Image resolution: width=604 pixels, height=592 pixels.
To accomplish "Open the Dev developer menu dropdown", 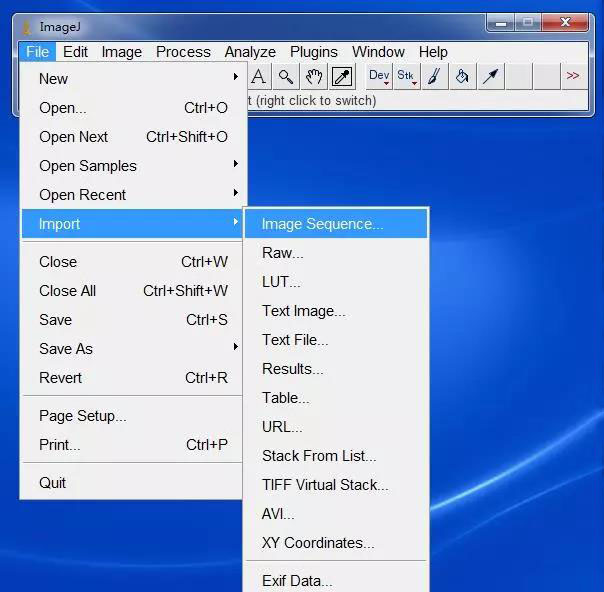I will (379, 76).
